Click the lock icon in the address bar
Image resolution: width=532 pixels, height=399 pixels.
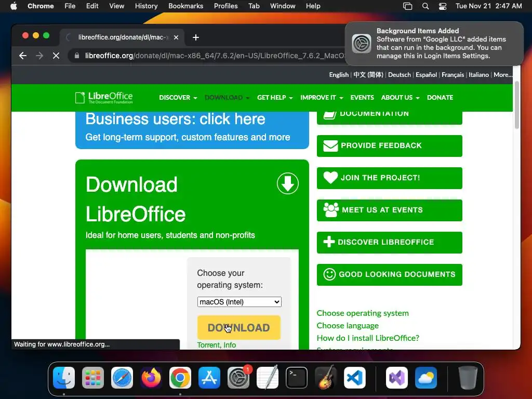coord(77,56)
